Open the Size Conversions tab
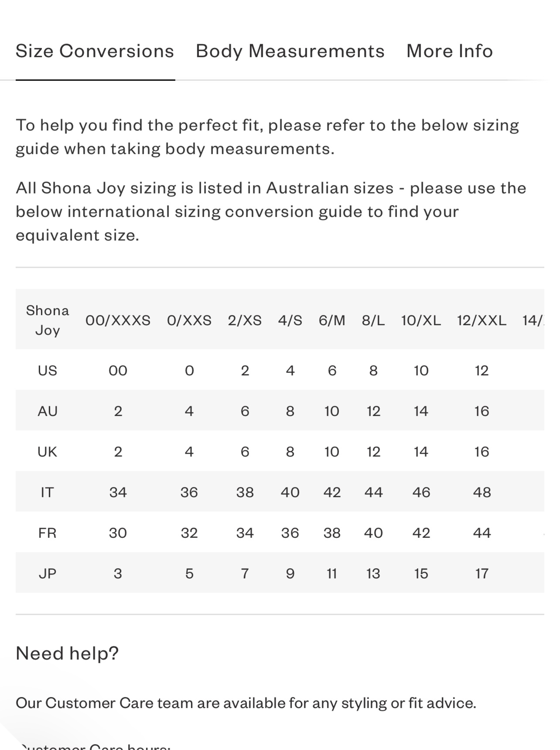Image resolution: width=560 pixels, height=750 pixels. [95, 51]
